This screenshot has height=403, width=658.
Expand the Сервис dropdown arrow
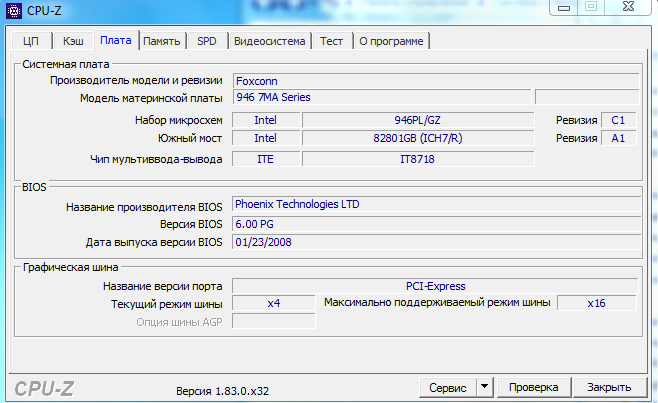(484, 387)
